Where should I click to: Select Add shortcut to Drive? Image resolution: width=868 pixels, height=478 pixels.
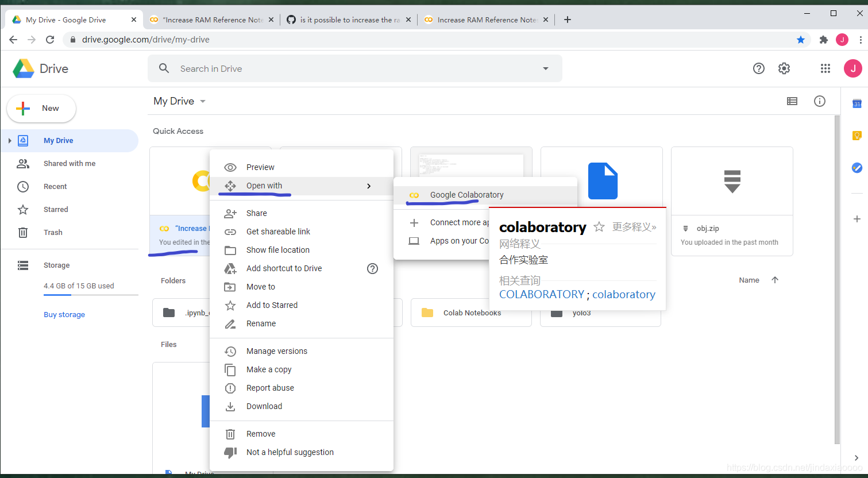tap(302, 268)
